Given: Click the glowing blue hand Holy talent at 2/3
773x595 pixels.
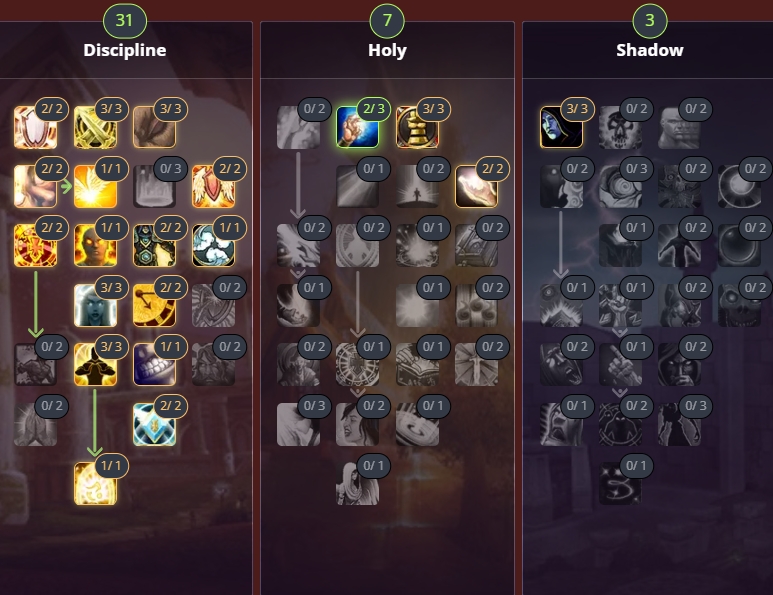Looking at the screenshot, I should pos(357,127).
